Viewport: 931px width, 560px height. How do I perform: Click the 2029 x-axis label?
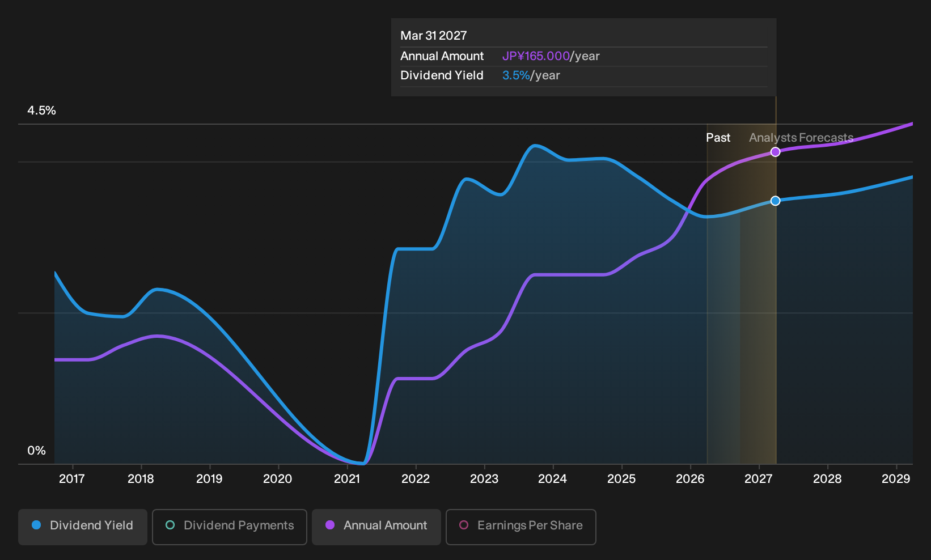click(896, 479)
